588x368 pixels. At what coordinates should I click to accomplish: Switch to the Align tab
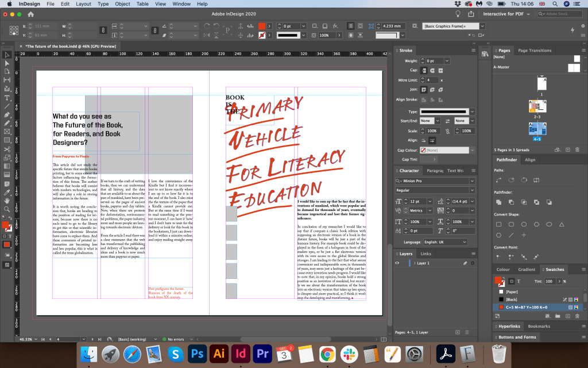coord(530,160)
